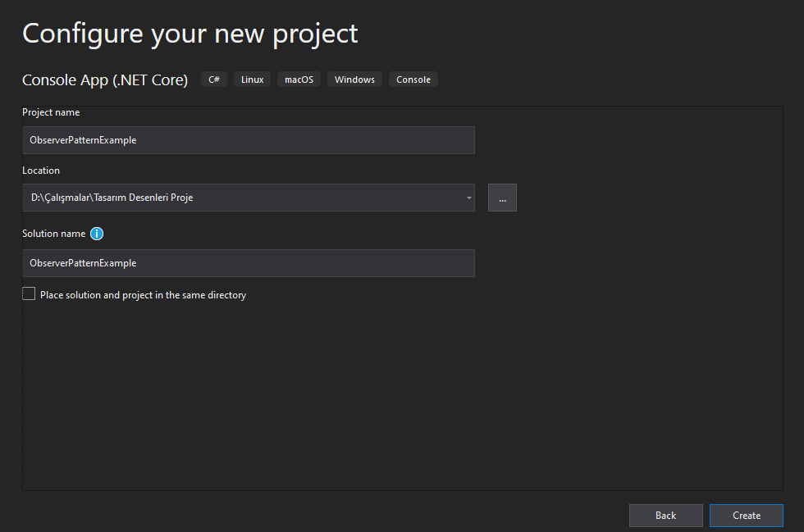Click the info icon beside Solution name
Image resolution: width=804 pixels, height=532 pixels.
(x=97, y=234)
